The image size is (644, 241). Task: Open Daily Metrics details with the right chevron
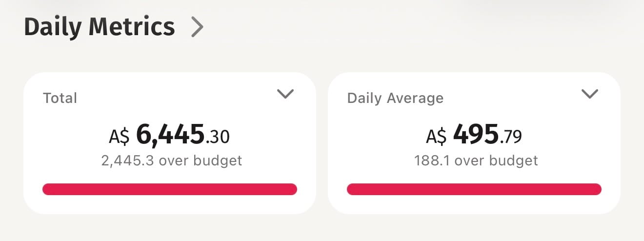(197, 27)
